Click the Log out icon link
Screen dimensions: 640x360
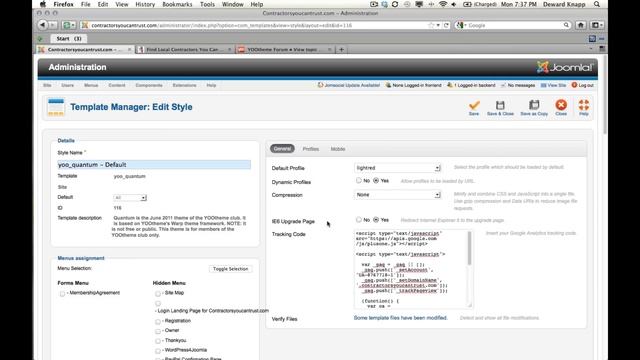pos(582,85)
